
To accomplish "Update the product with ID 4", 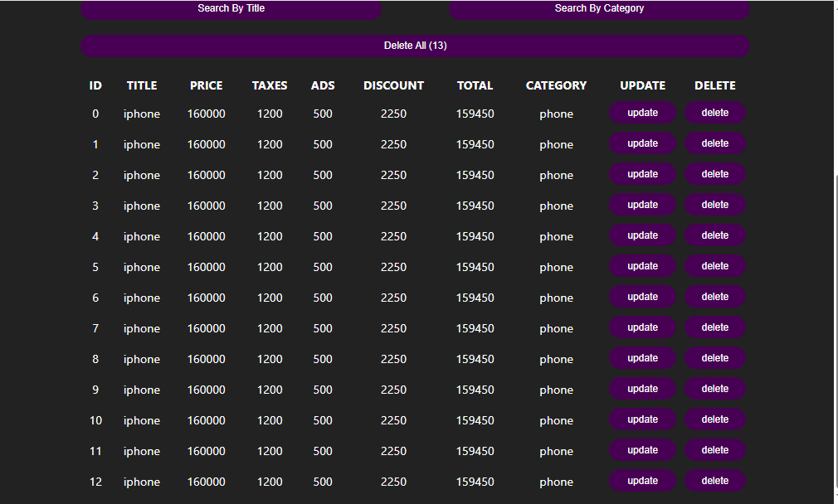I will tap(642, 235).
